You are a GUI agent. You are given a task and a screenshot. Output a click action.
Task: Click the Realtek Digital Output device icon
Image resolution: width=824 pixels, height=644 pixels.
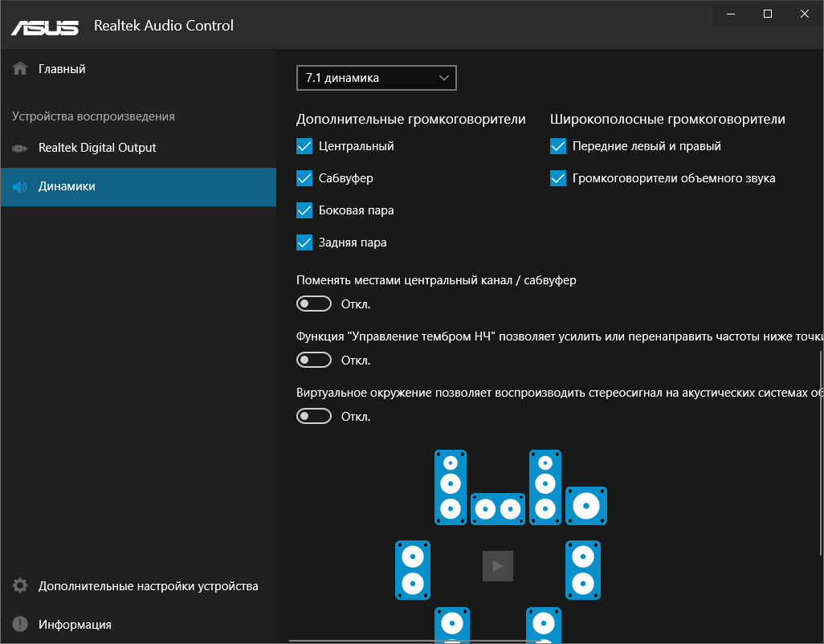pyautogui.click(x=20, y=148)
